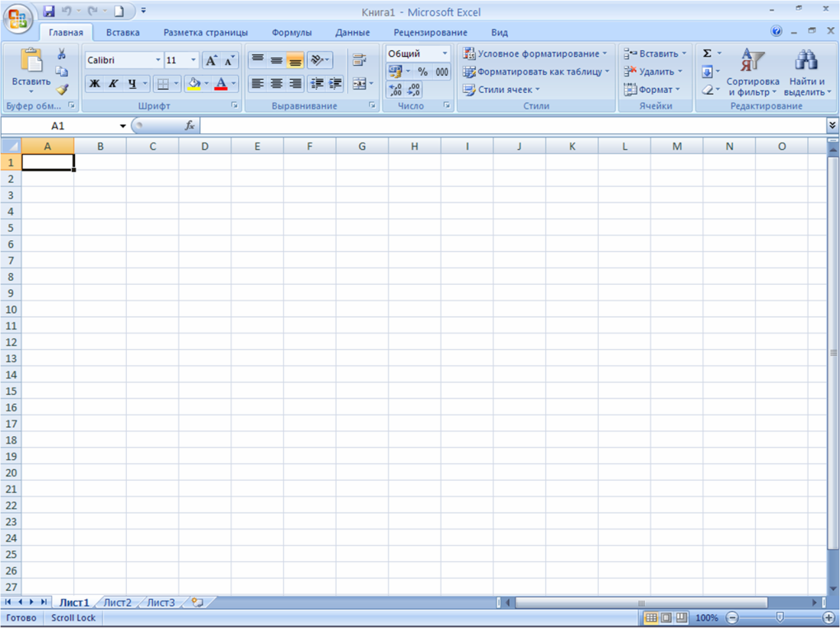Open the font size dropdown
840x628 pixels.
click(194, 61)
